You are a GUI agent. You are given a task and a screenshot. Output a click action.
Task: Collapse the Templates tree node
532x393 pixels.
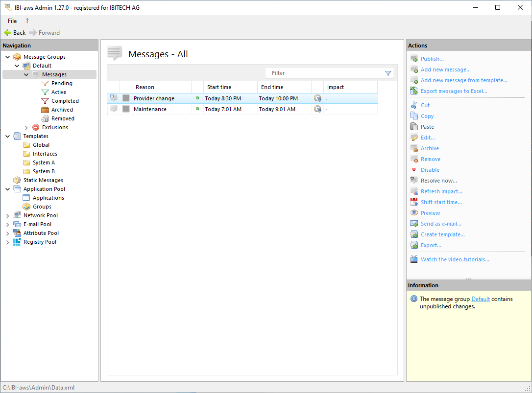pos(7,136)
